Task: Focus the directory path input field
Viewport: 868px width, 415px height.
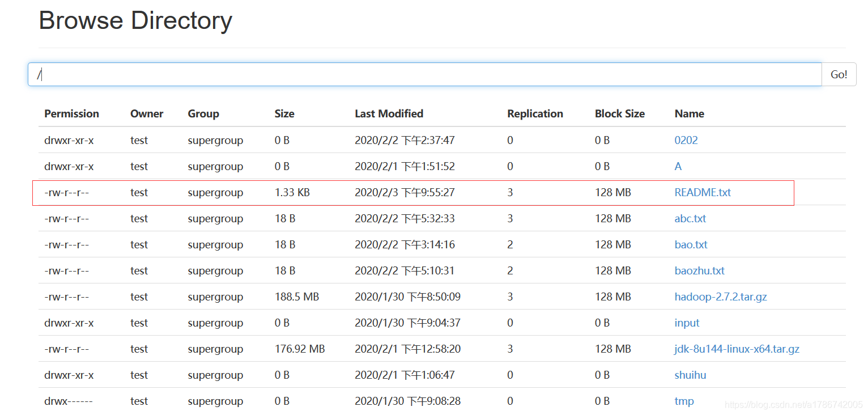Action: click(425, 74)
